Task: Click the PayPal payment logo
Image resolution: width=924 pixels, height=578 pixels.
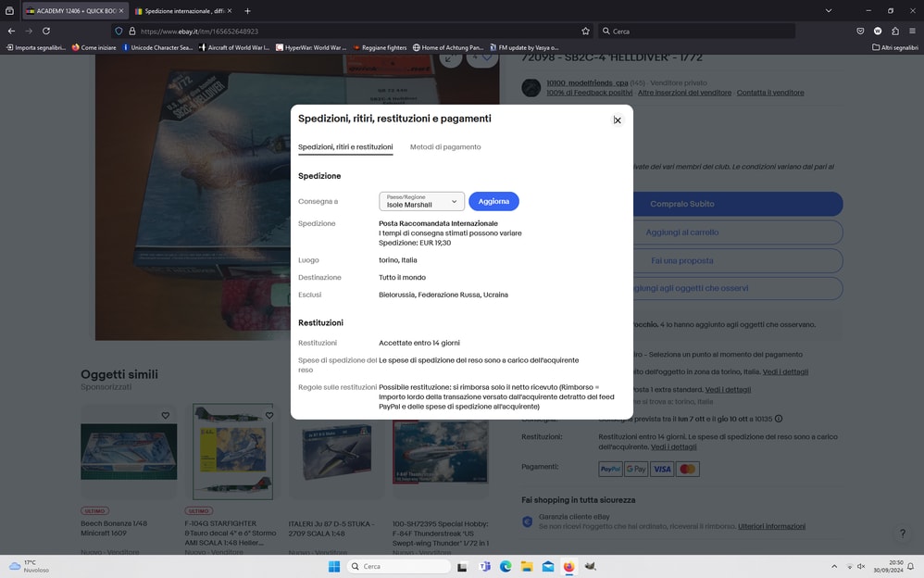Action: point(610,469)
